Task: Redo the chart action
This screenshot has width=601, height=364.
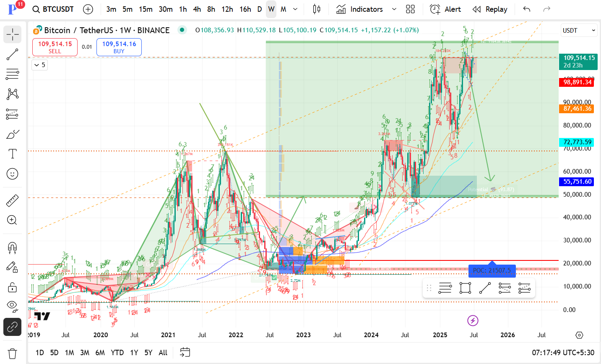Action: click(x=546, y=9)
